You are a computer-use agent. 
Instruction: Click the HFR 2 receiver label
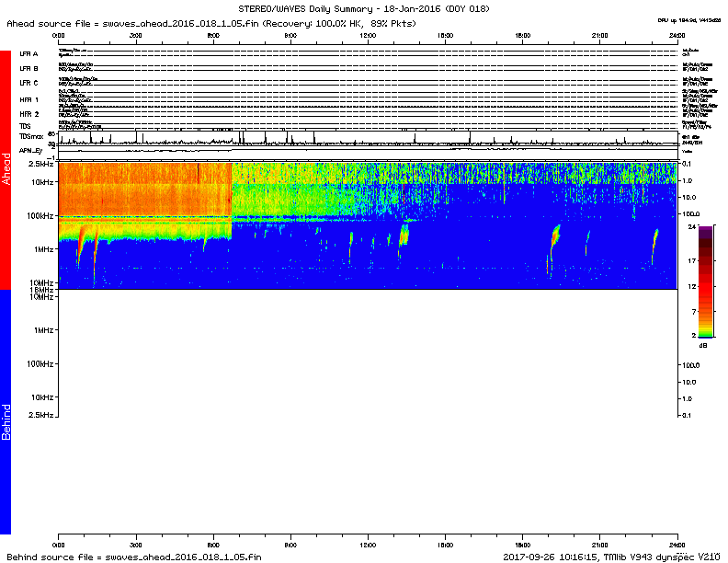(x=29, y=113)
